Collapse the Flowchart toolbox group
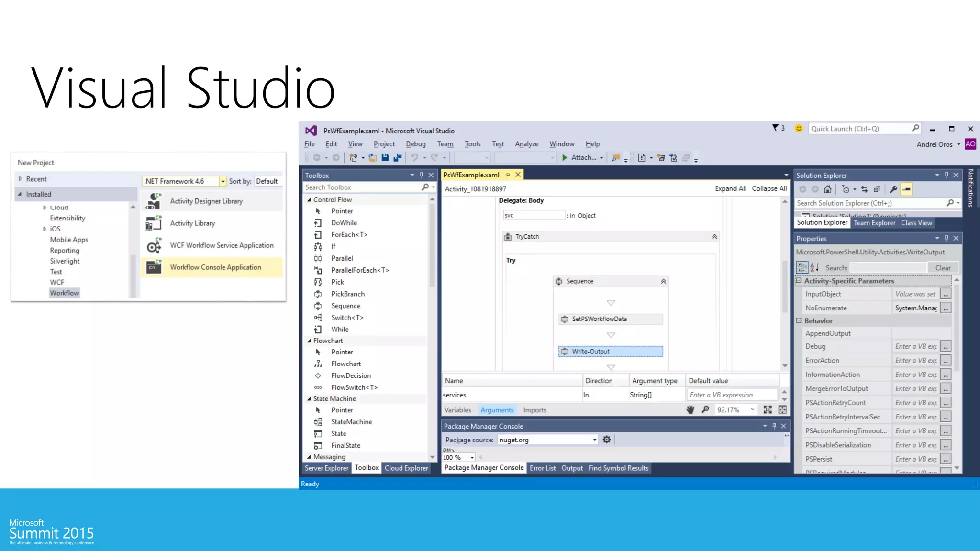Image resolution: width=980 pixels, height=551 pixels. pos(309,341)
